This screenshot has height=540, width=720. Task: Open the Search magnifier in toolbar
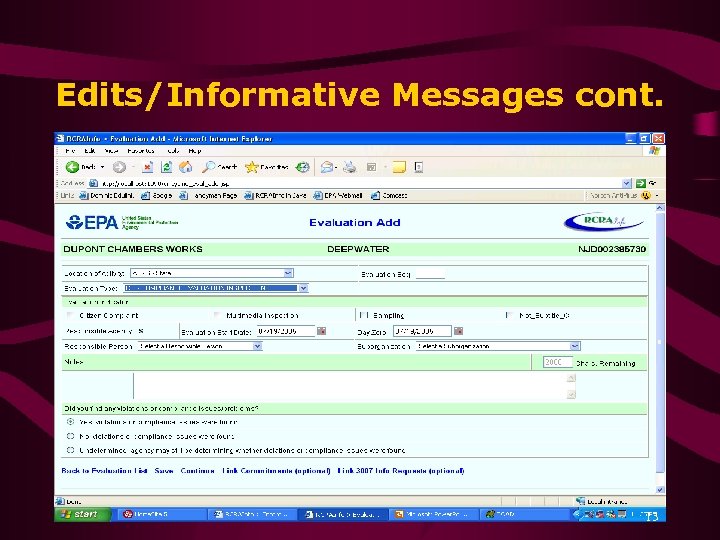[x=219, y=167]
